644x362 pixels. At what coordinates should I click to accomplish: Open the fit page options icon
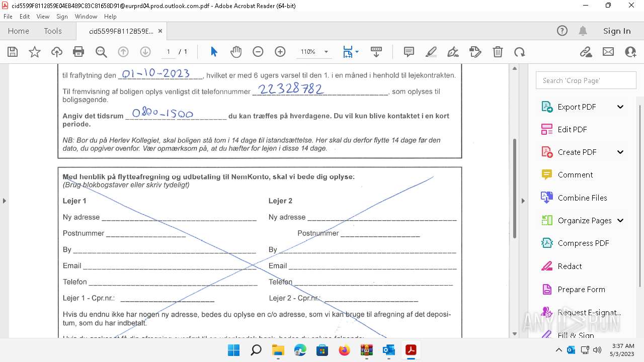pos(350,52)
